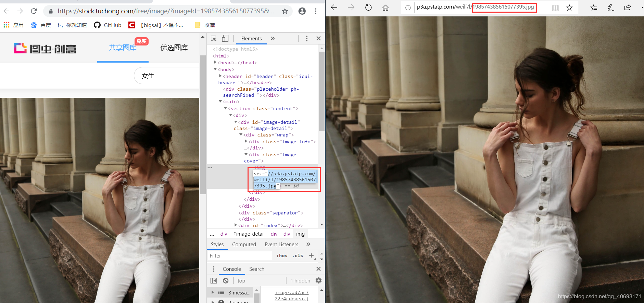644x303 pixels.
Task: Open the Baidu bookmark
Action: coord(59,25)
